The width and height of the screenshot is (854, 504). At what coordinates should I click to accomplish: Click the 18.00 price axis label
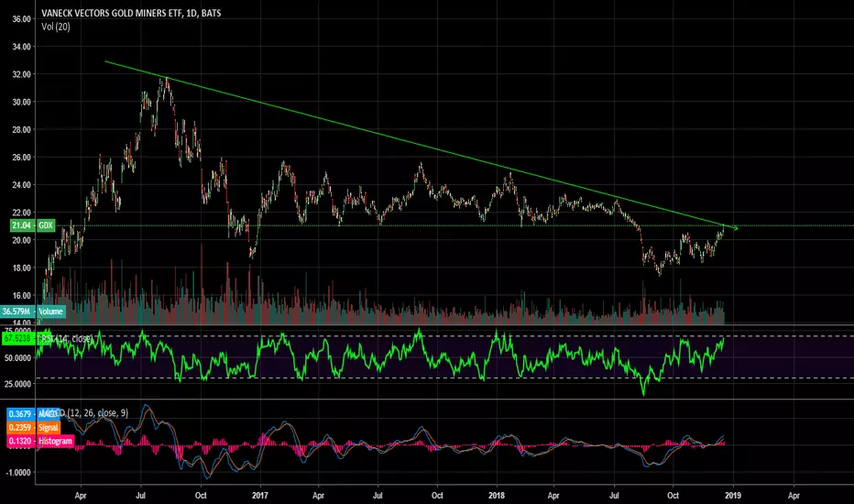tap(21, 268)
